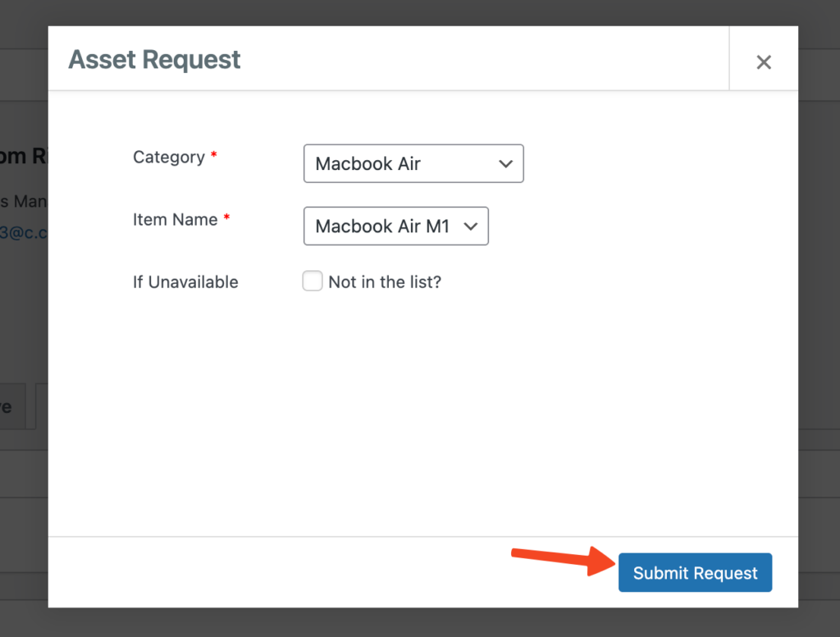840x637 pixels.
Task: Click the "Not in the list?" label text
Action: pyautogui.click(x=385, y=282)
